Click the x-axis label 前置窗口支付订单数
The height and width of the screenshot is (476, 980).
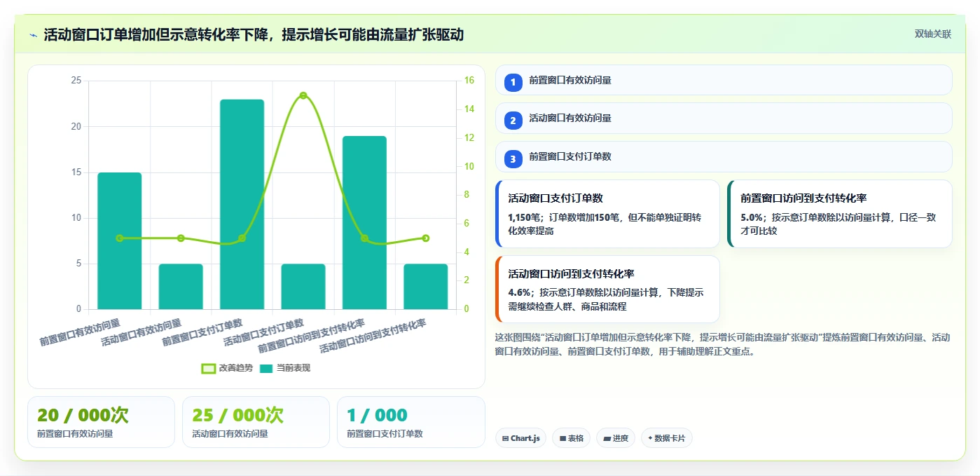[x=202, y=332]
